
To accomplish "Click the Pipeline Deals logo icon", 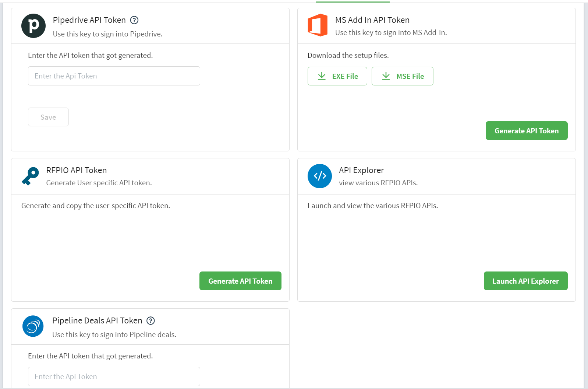I will coord(33,326).
